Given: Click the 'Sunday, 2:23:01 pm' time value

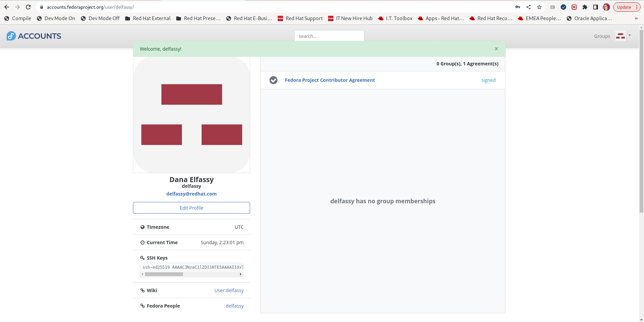Looking at the screenshot, I should [222, 243].
